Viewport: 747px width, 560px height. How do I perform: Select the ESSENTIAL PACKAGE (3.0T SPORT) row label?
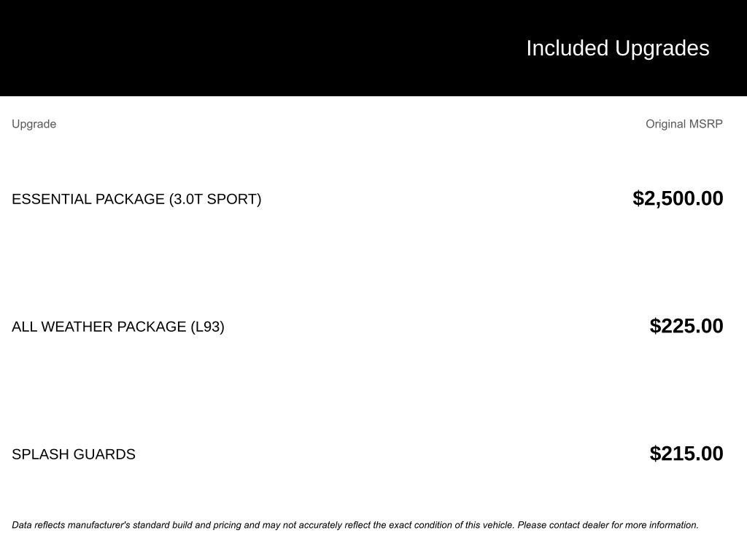(136, 199)
